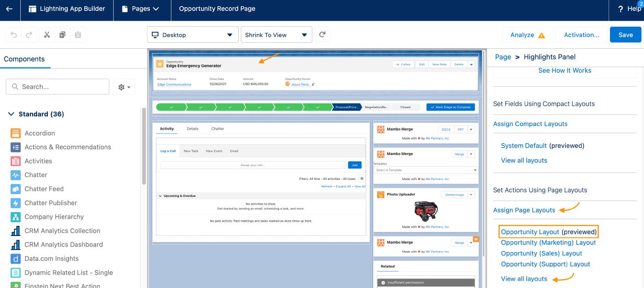This screenshot has height=288, width=644.
Task: Open the Assign Page Layouts link
Action: (x=524, y=210)
